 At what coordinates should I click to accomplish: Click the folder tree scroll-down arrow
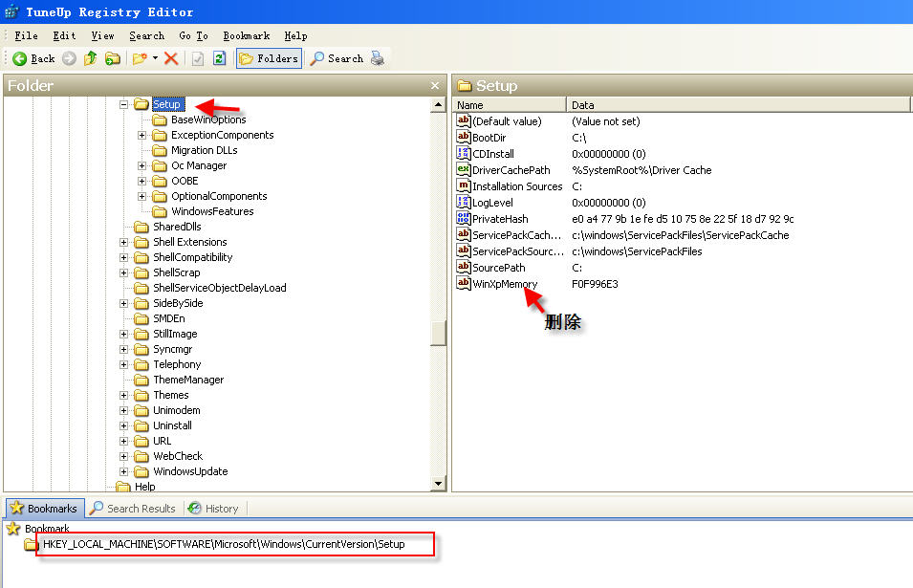pos(439,483)
